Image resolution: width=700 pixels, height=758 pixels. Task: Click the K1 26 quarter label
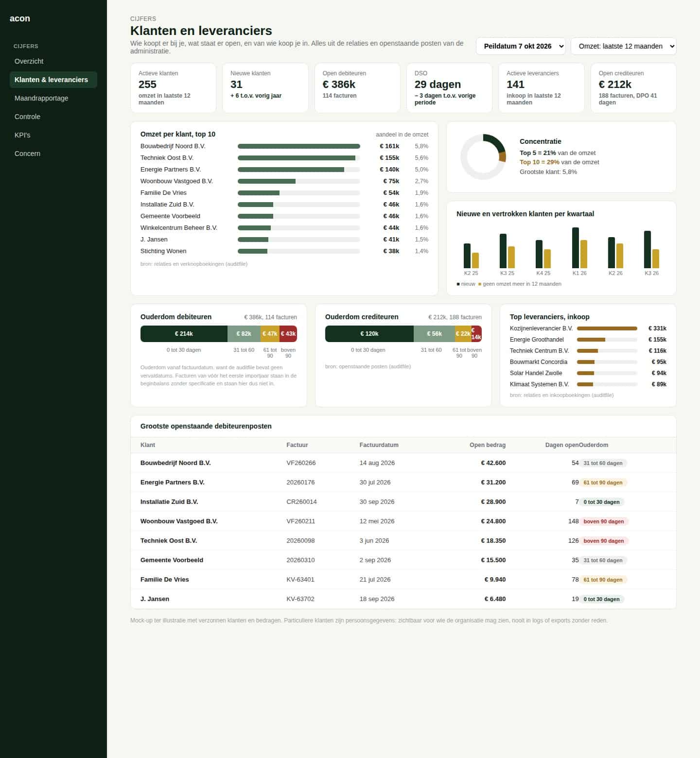579,273
